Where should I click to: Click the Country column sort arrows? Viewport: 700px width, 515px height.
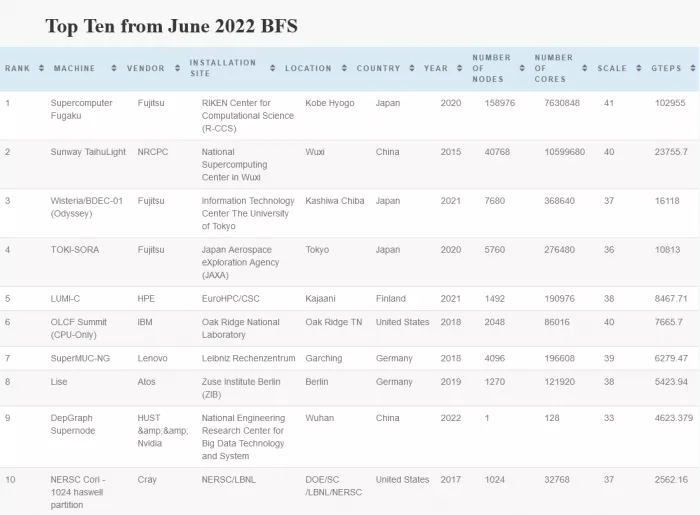tap(412, 68)
